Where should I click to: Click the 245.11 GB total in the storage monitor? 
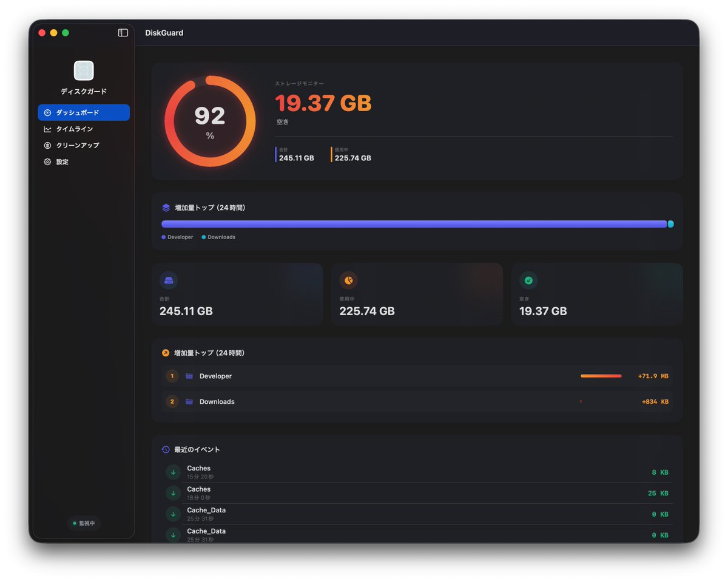pyautogui.click(x=297, y=158)
